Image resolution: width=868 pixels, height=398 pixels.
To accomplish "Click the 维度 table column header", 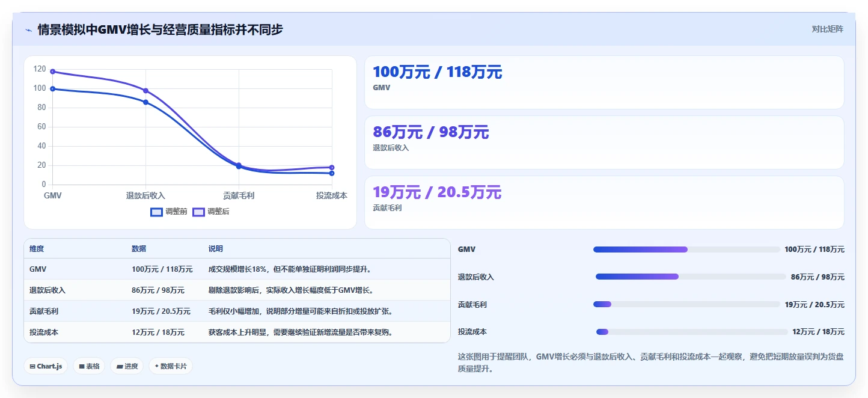I will pos(37,249).
